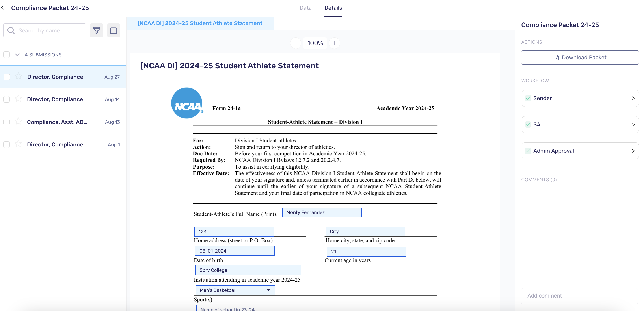Screen dimensions: 644x311
Task: Click the Add comment field
Action: tap(579, 296)
